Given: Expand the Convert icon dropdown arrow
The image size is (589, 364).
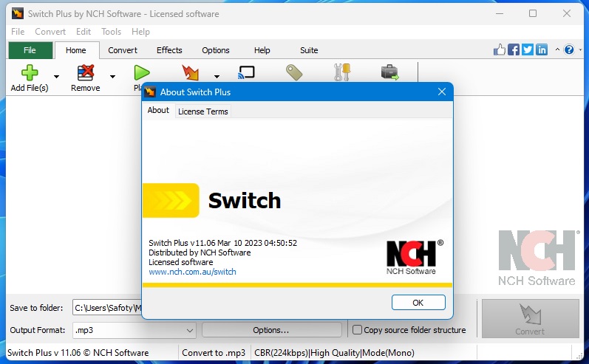Looking at the screenshot, I should point(217,77).
